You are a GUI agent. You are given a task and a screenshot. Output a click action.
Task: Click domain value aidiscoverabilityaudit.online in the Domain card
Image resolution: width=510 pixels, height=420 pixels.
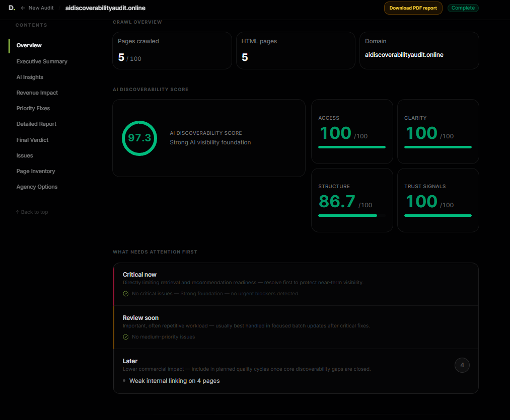(x=404, y=55)
